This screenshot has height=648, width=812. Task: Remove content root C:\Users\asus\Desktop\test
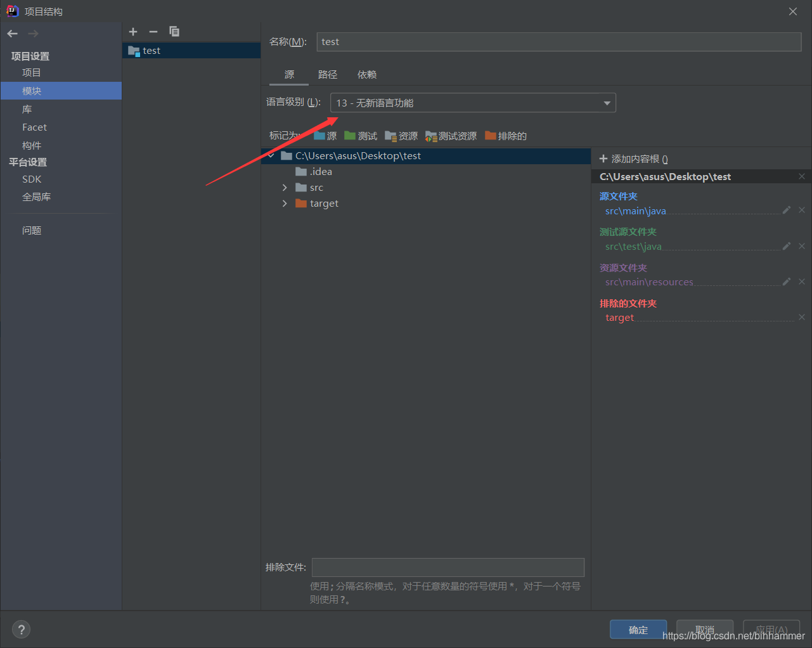pyautogui.click(x=802, y=176)
